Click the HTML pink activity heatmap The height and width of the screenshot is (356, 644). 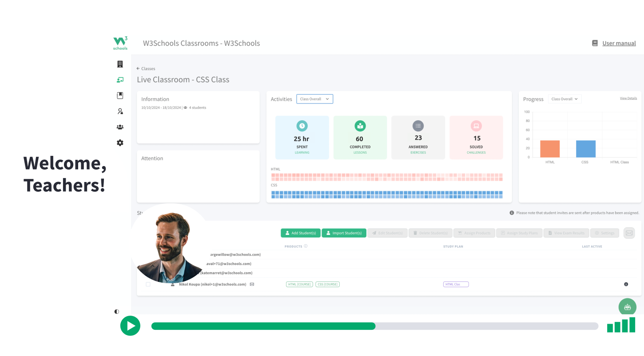pyautogui.click(x=387, y=177)
